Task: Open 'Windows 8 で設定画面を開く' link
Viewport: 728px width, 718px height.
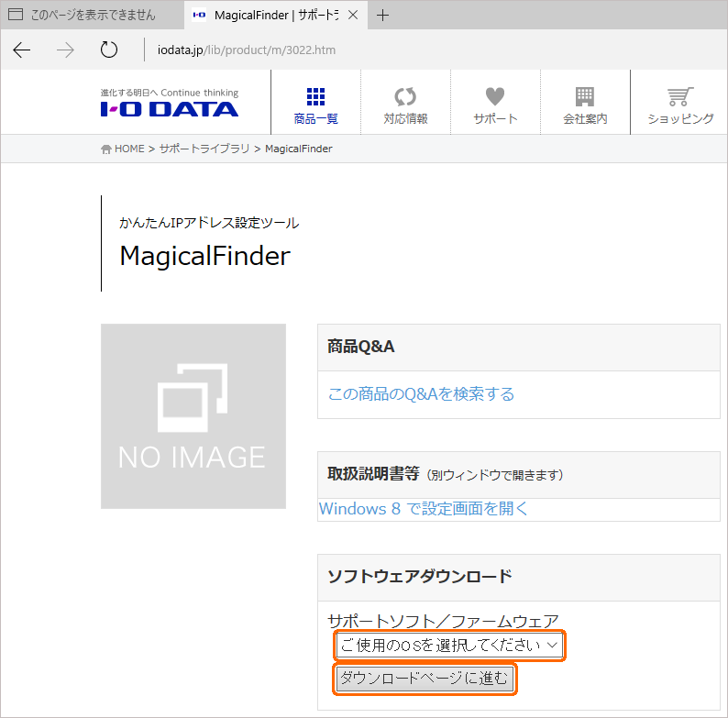Action: pyautogui.click(x=423, y=509)
